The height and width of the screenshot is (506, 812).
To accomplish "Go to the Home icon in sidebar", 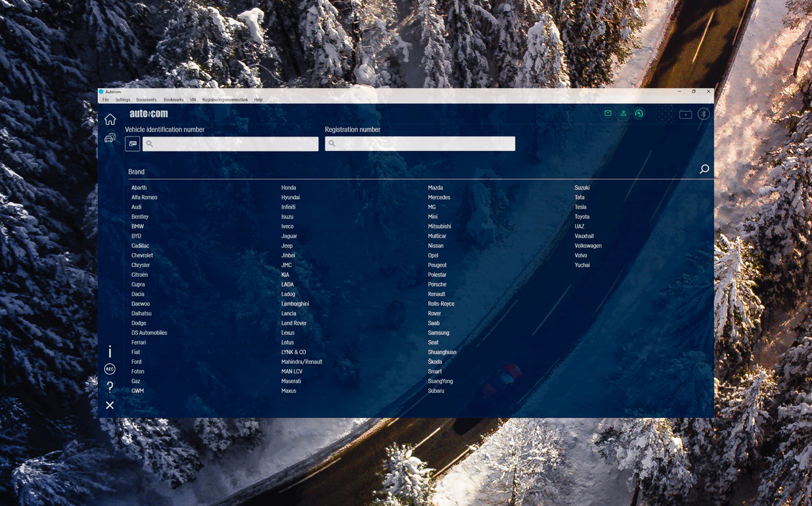I will [x=110, y=119].
